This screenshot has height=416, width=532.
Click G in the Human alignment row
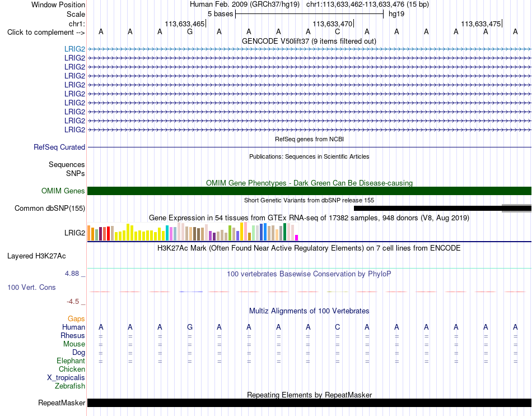click(x=190, y=327)
